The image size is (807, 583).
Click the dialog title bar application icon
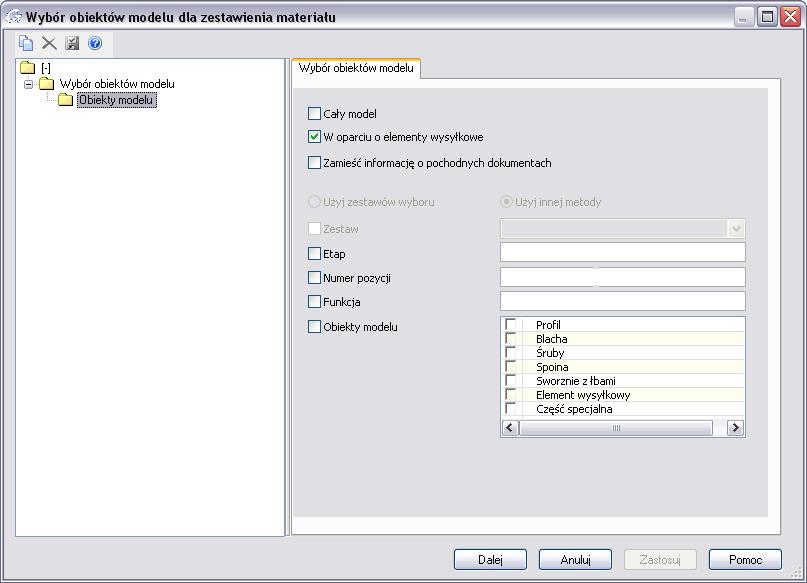pos(13,16)
